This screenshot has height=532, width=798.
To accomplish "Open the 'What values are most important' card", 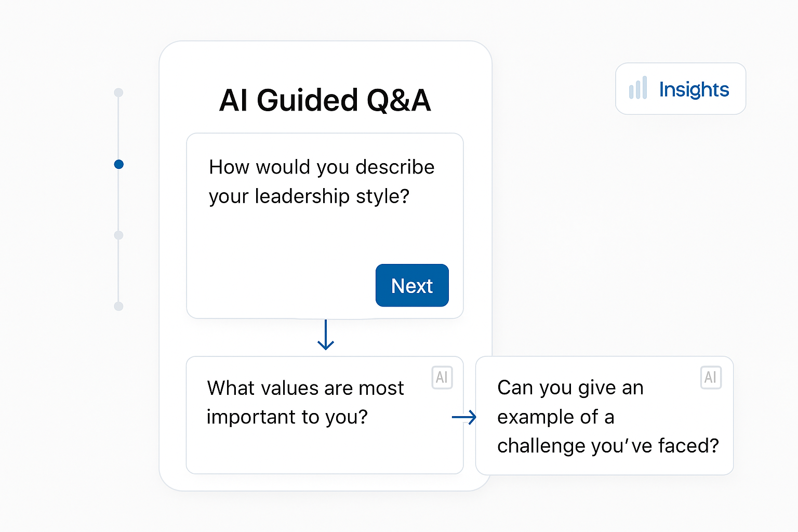I will [x=325, y=415].
